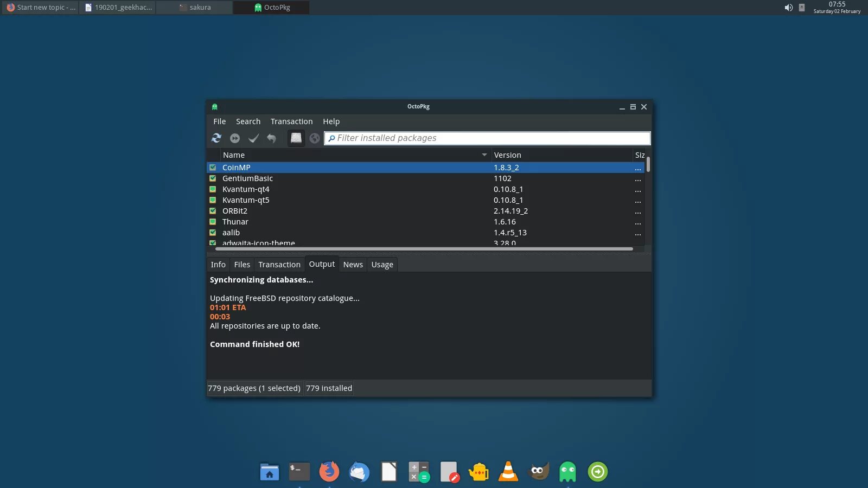Click ORBit2 installed status checkbox icon
The image size is (868, 488).
(213, 211)
